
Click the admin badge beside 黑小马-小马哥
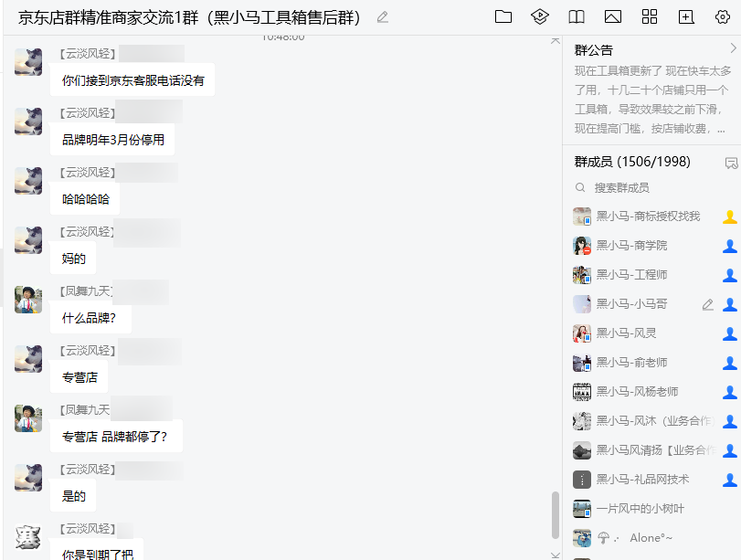(x=730, y=305)
